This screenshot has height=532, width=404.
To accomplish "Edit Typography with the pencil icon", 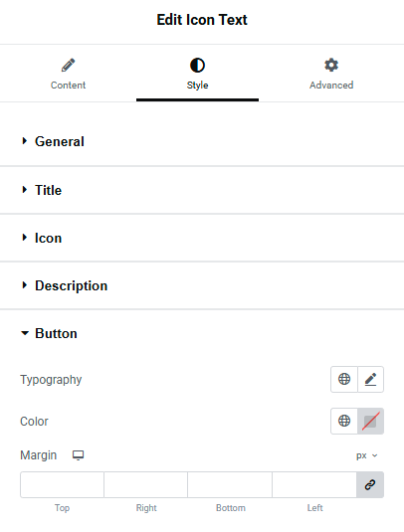I will [x=370, y=379].
